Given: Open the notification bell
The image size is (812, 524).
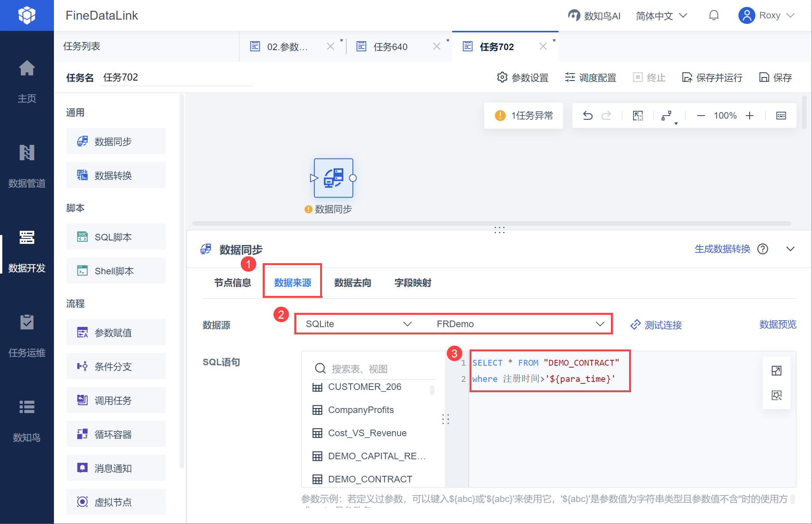Looking at the screenshot, I should pos(714,15).
